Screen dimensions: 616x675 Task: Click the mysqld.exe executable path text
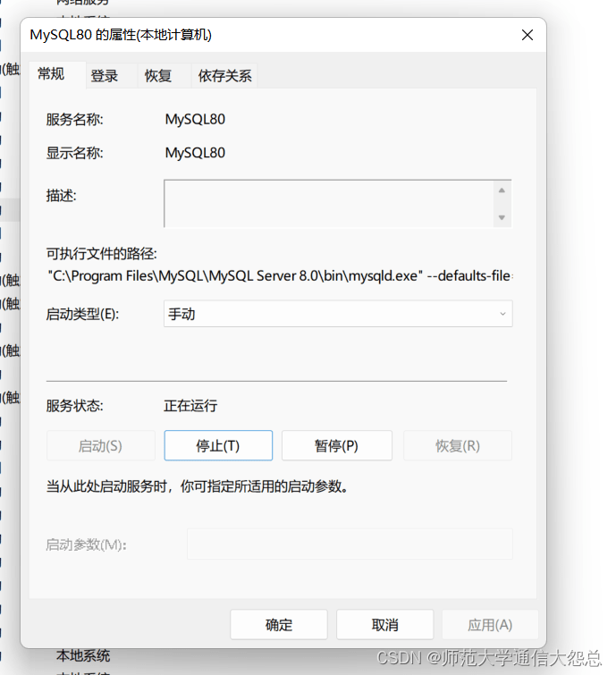(280, 275)
